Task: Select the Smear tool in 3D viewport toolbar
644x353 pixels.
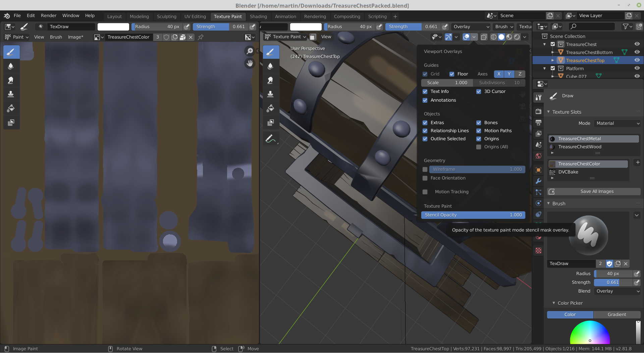Action: coord(271,80)
